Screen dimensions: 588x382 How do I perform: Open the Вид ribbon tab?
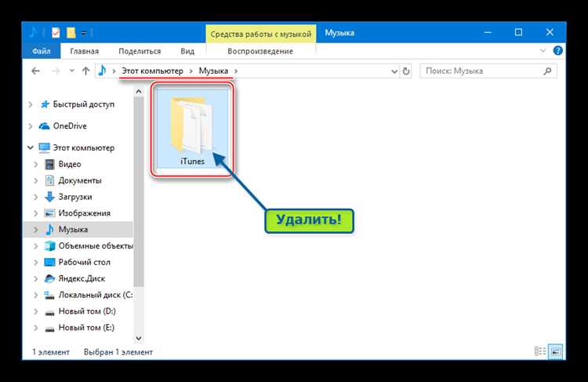[x=187, y=51]
